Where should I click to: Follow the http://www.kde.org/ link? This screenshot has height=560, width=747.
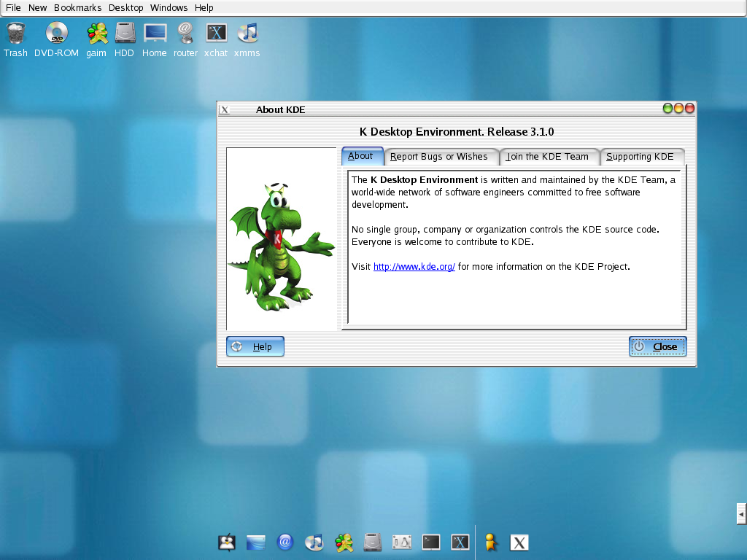click(x=414, y=267)
